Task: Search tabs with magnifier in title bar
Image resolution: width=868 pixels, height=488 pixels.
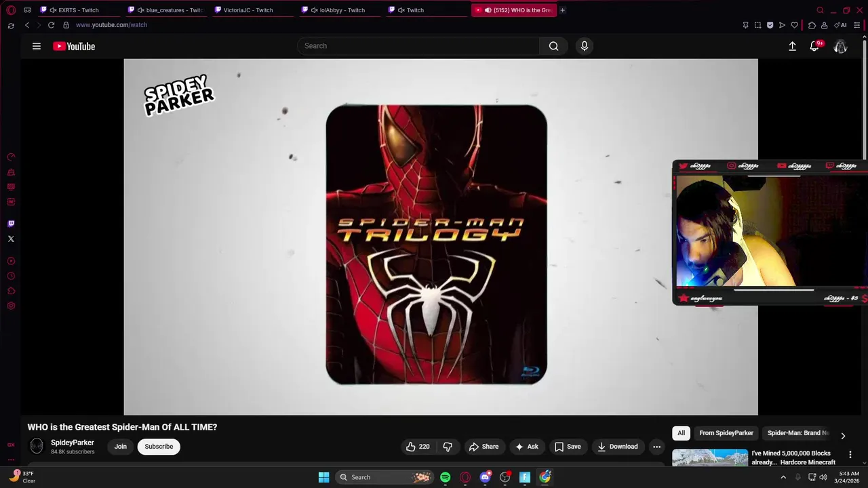Action: point(820,10)
